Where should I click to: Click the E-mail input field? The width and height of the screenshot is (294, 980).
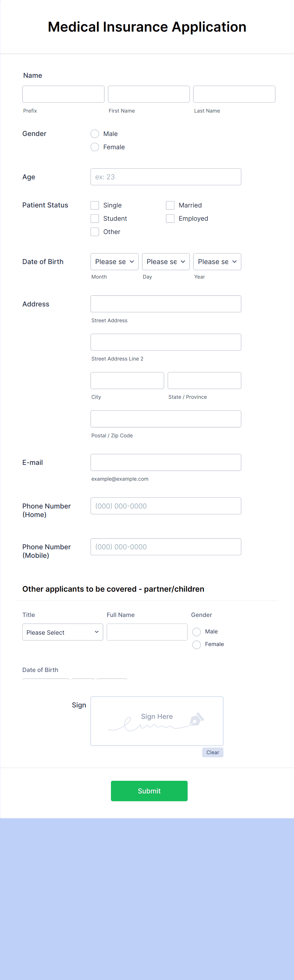point(165,462)
